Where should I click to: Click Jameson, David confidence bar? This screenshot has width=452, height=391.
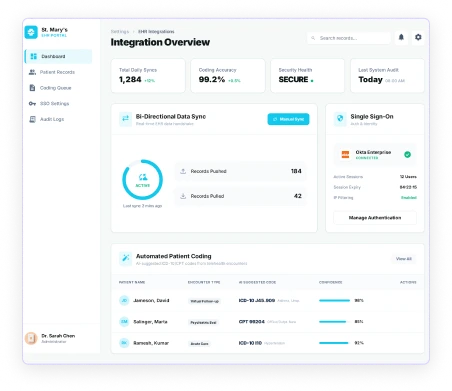[334, 300]
